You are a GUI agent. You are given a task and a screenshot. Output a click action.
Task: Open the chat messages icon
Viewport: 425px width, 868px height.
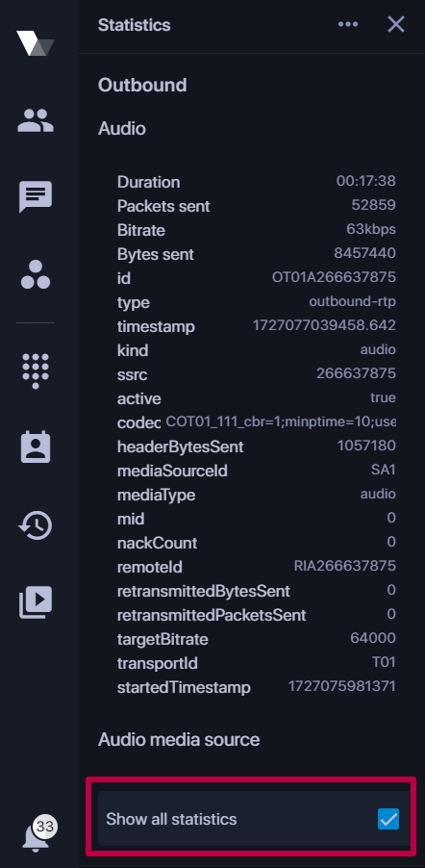(36, 196)
